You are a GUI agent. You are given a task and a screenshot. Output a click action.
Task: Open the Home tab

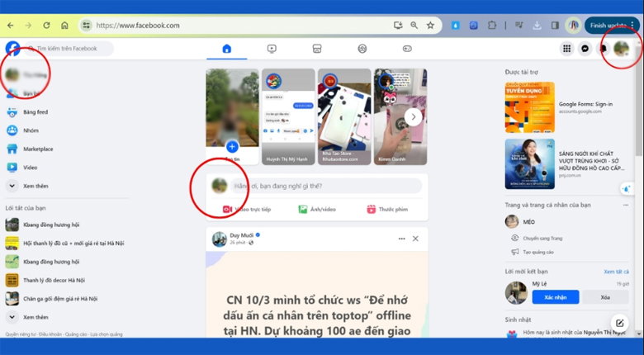pyautogui.click(x=227, y=49)
